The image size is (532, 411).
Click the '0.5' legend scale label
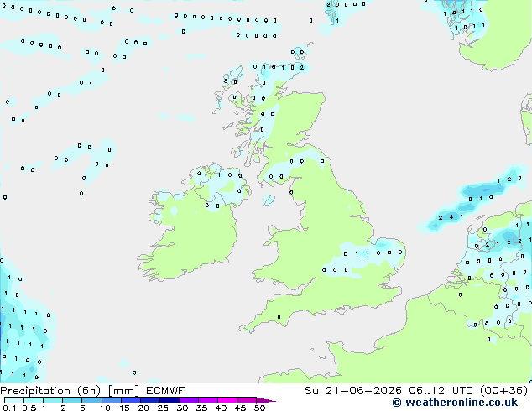coord(29,408)
